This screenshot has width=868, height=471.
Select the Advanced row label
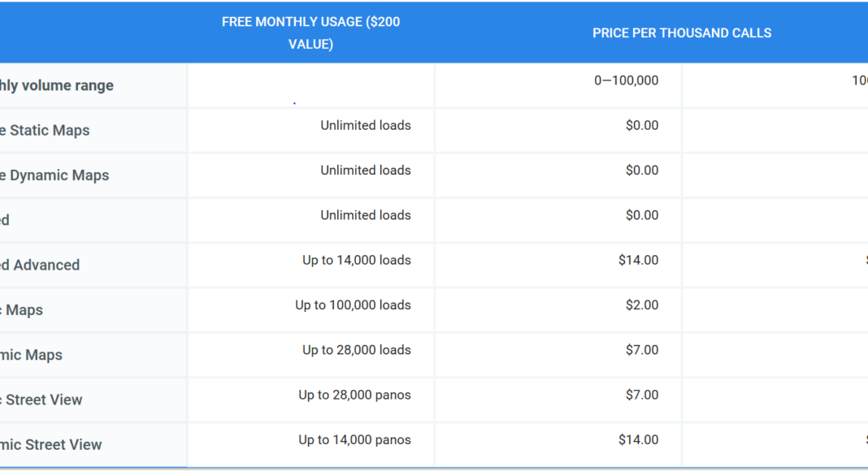40,266
